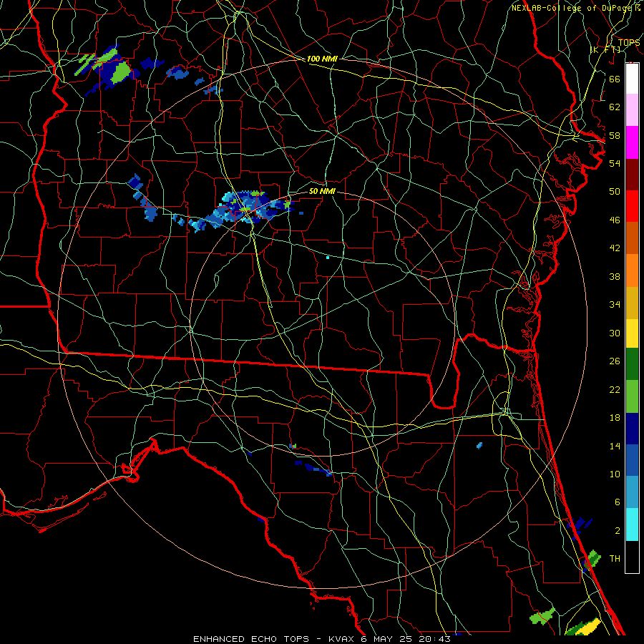Screen dimensions: 644x644
Task: Click the 'K FT' legend units label
Action: coord(605,49)
